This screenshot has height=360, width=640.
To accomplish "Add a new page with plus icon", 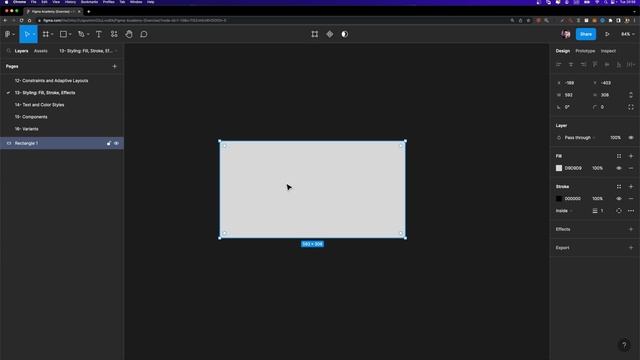I will (115, 66).
